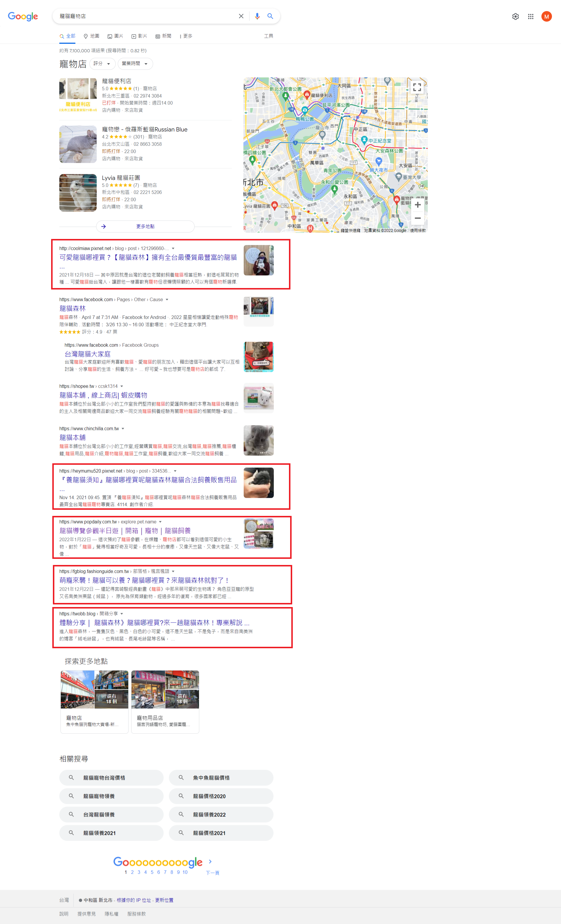Open the 隱私權 footer link
The image size is (561, 924).
(x=111, y=914)
